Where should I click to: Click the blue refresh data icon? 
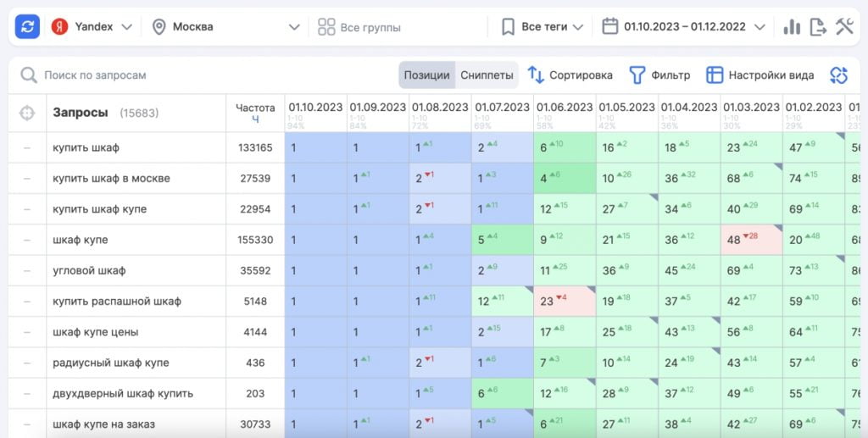[28, 27]
